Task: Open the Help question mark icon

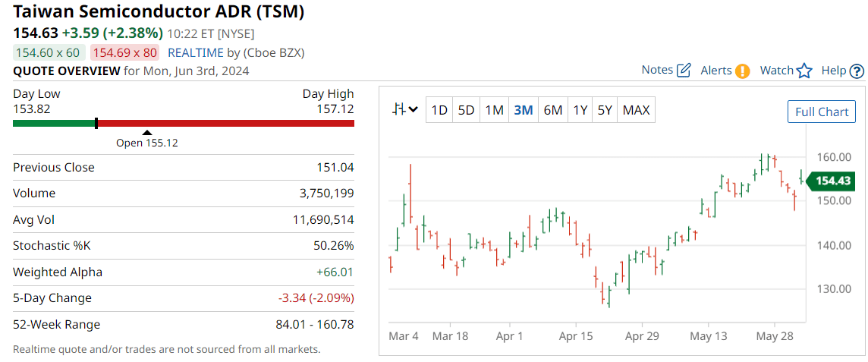Action: point(857,71)
